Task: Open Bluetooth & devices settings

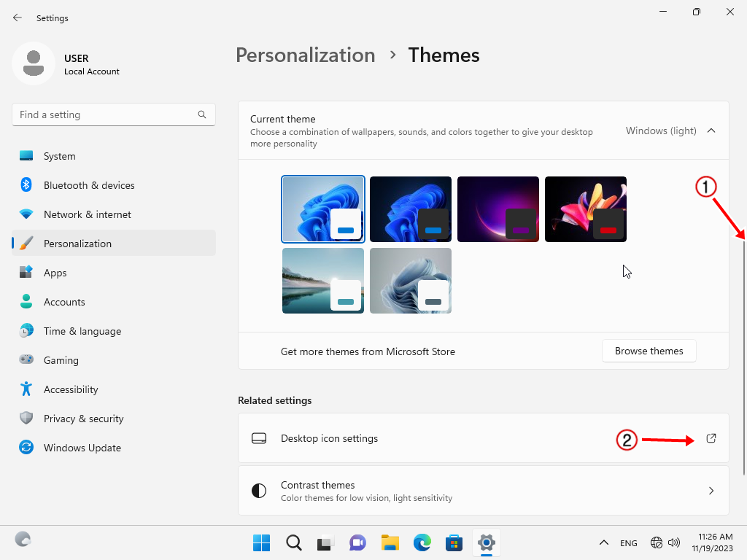Action: point(113,185)
